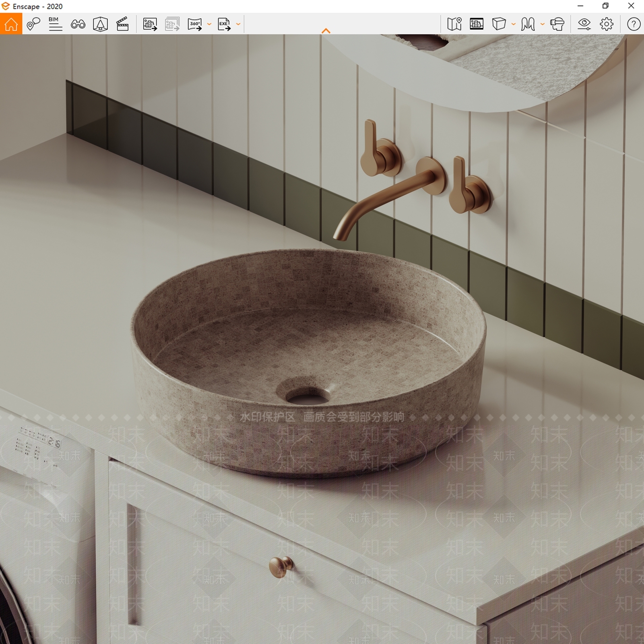Collapse the toolbar with the orange chevron
Viewport: 644px width, 644px height.
[326, 31]
